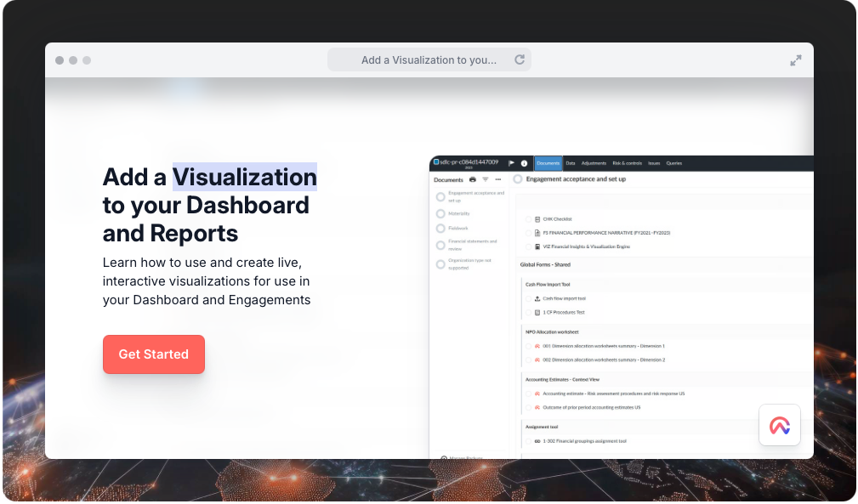858x504 pixels.
Task: Toggle circle next to CHK Checklist
Action: 529,219
